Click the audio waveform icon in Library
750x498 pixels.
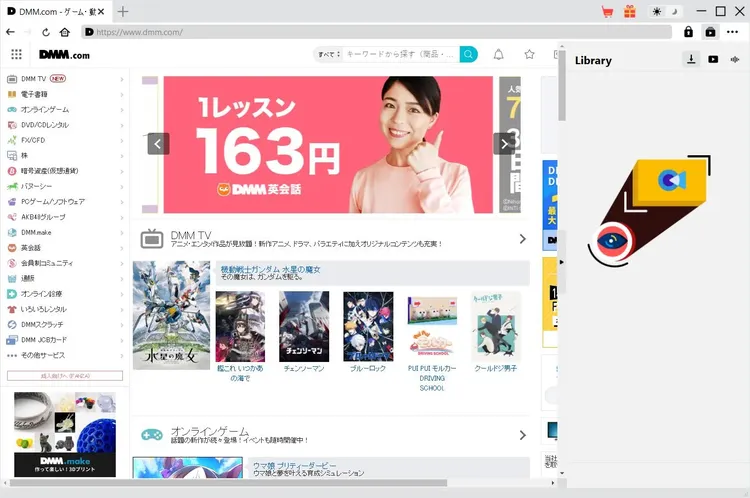tap(736, 60)
